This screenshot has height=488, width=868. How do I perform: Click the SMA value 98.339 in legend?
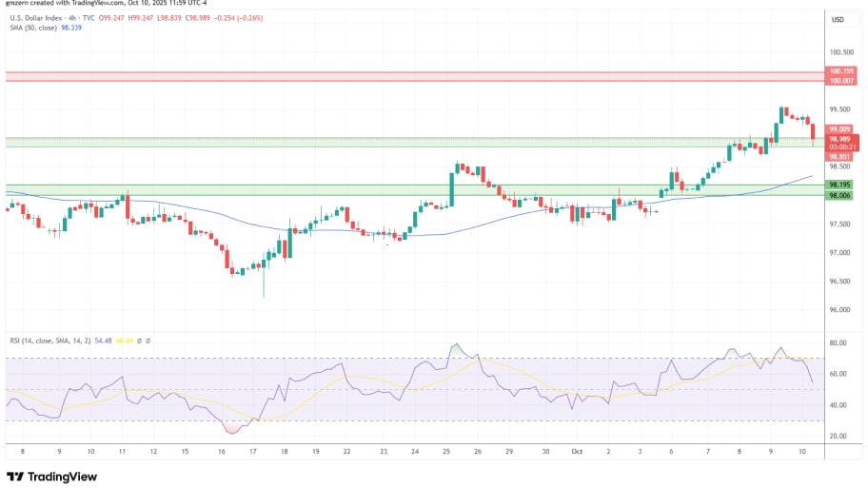point(71,29)
